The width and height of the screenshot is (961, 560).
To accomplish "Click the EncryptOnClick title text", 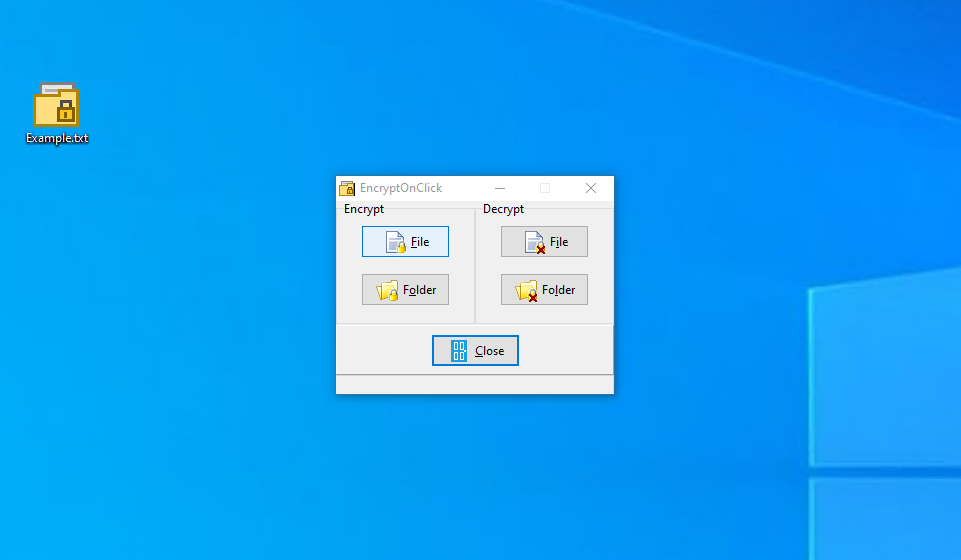I will pyautogui.click(x=401, y=188).
